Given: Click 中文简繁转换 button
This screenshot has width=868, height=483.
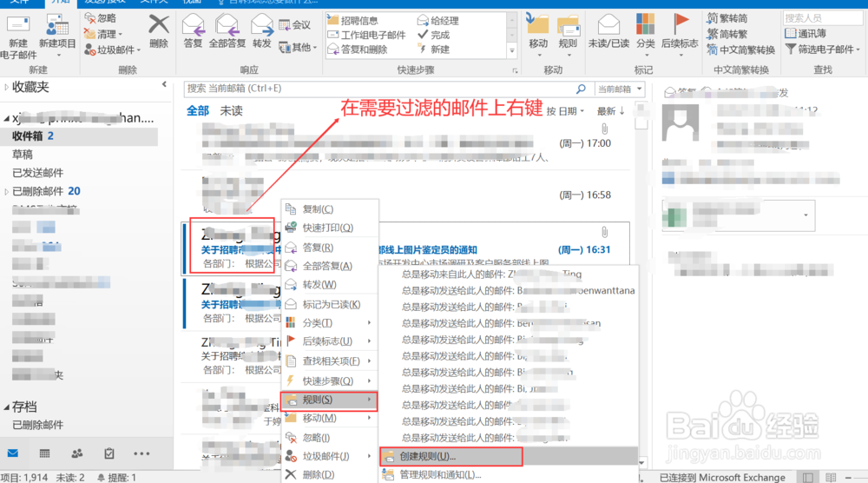Looking at the screenshot, I should (x=741, y=50).
